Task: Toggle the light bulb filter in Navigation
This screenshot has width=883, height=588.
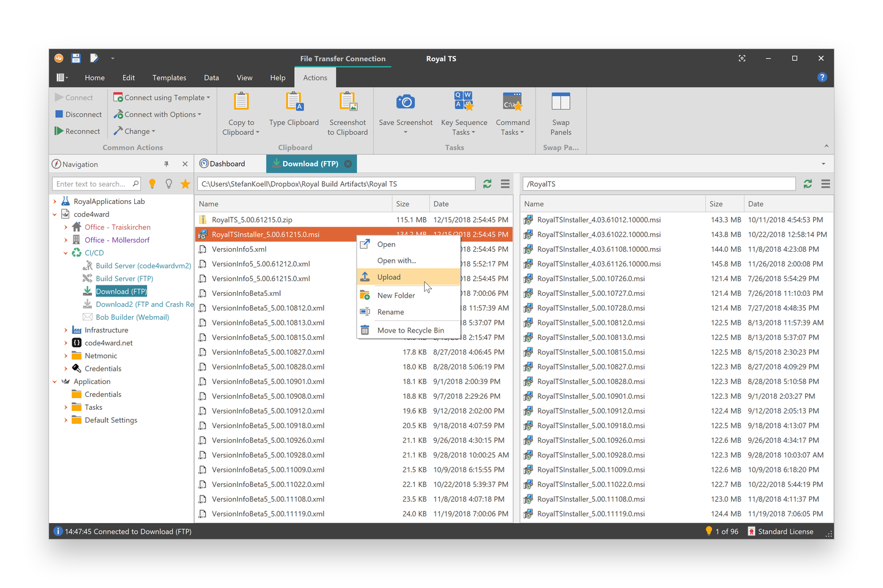Action: (152, 183)
